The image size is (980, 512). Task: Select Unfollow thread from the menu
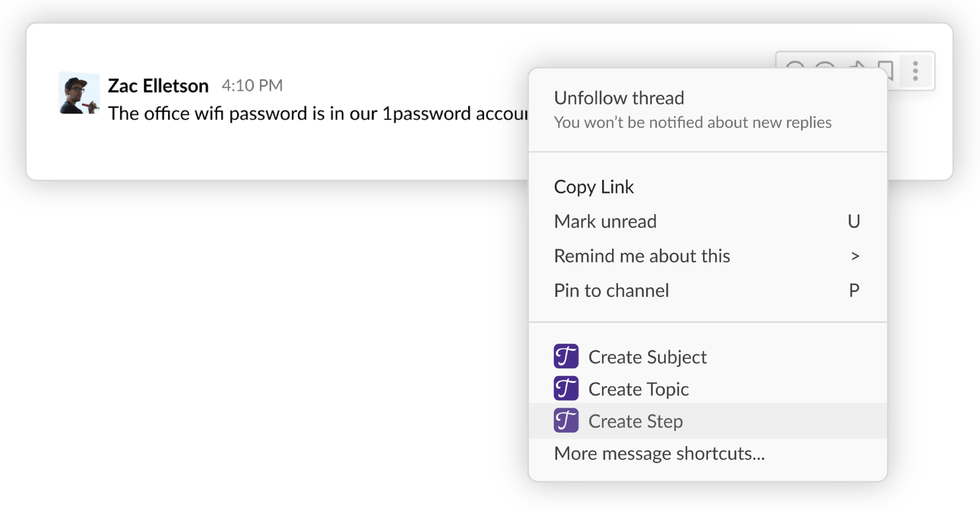tap(619, 98)
